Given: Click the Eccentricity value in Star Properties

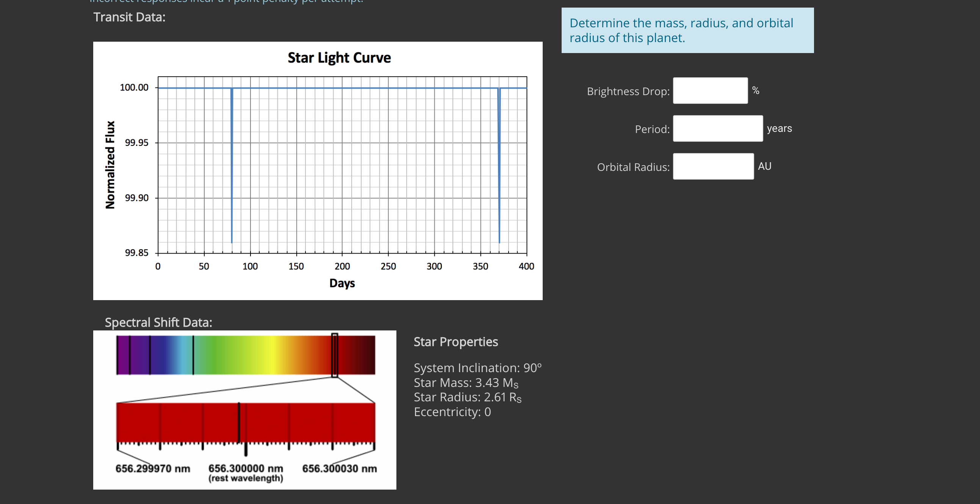Looking at the screenshot, I should click(x=452, y=412).
